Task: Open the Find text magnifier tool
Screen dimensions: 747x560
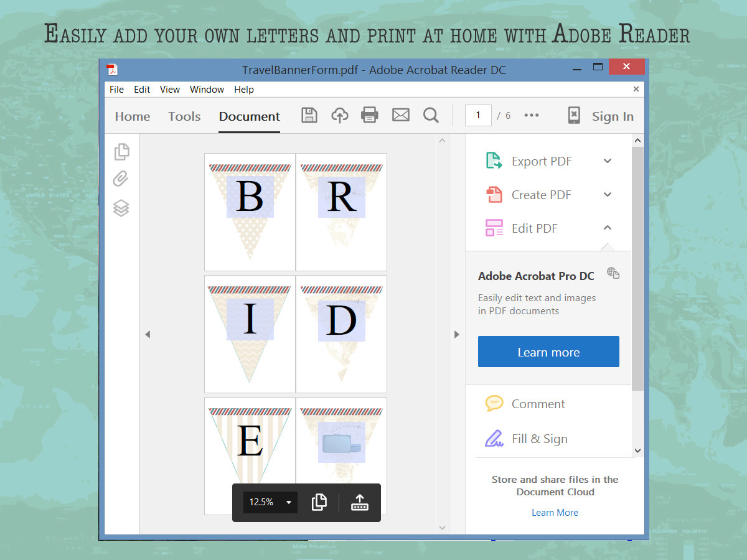Action: tap(431, 115)
